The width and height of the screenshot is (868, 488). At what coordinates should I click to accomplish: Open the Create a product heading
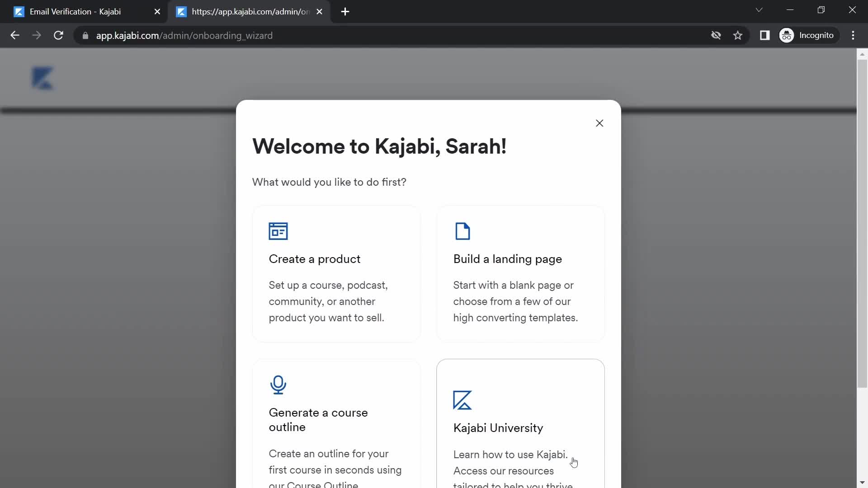(315, 259)
